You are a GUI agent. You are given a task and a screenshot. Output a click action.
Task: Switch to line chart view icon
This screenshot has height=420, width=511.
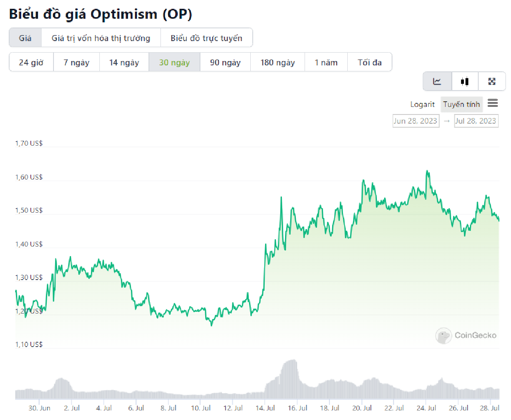(x=437, y=81)
